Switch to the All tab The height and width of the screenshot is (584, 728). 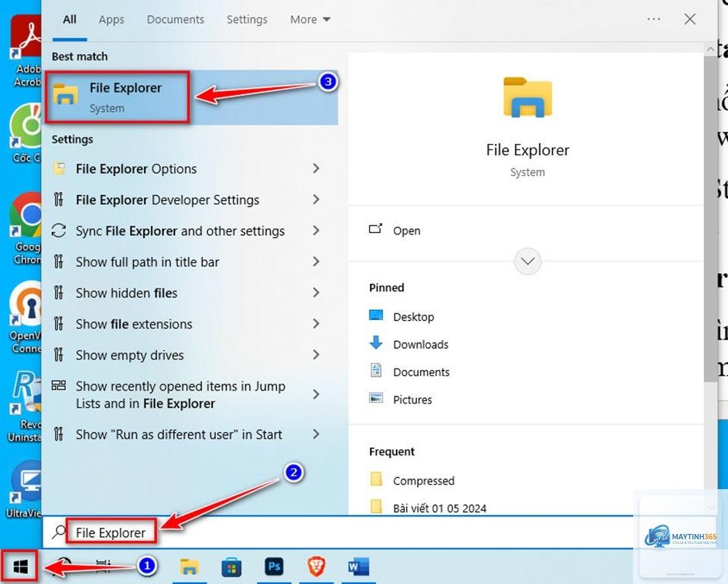70,20
